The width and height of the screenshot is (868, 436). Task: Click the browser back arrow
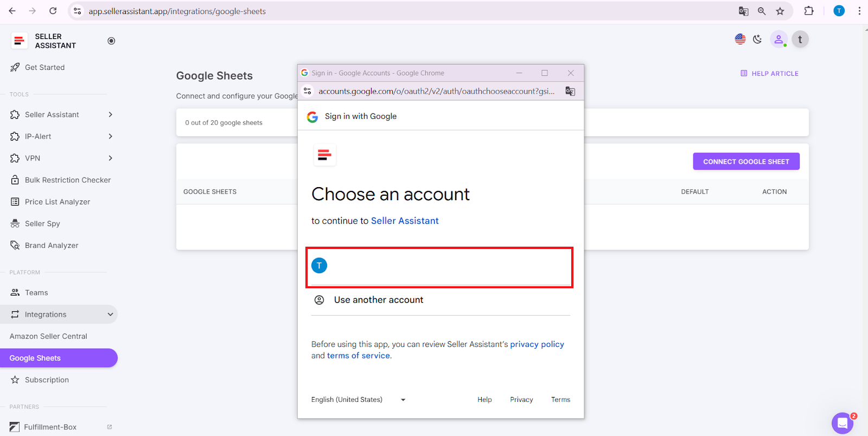click(12, 11)
